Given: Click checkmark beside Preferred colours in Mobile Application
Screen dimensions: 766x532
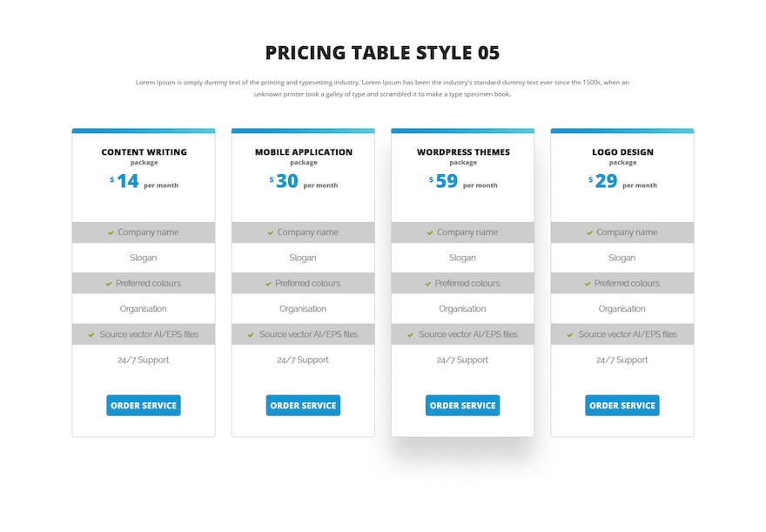Looking at the screenshot, I should pos(268,283).
